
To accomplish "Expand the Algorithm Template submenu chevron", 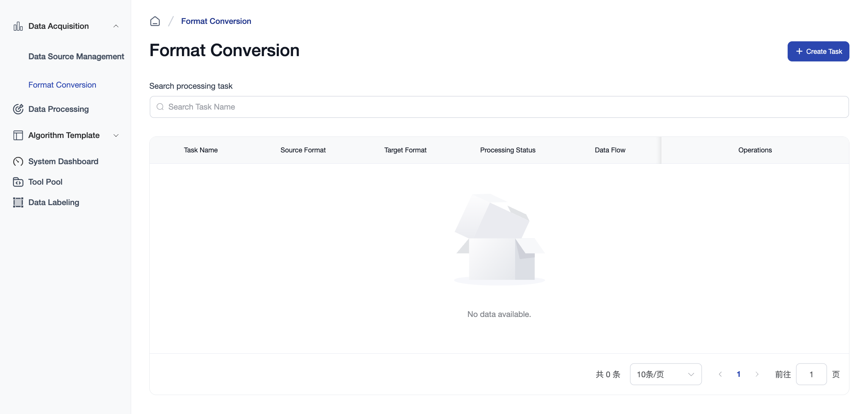I will [x=116, y=135].
